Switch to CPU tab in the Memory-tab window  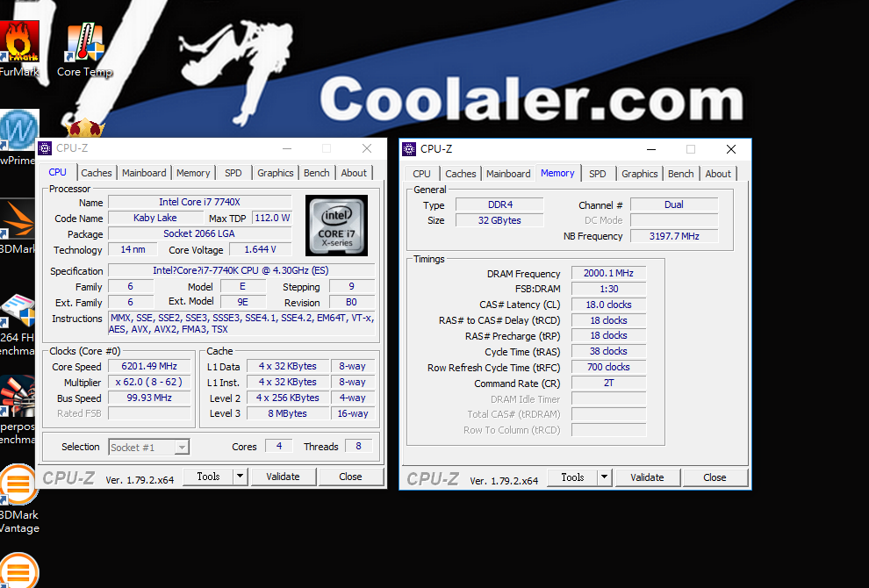(421, 174)
